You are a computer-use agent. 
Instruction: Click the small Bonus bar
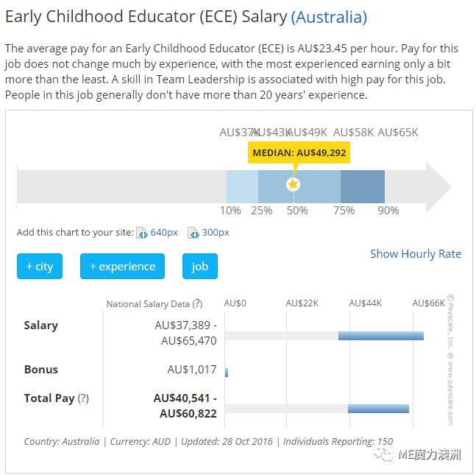(227, 373)
